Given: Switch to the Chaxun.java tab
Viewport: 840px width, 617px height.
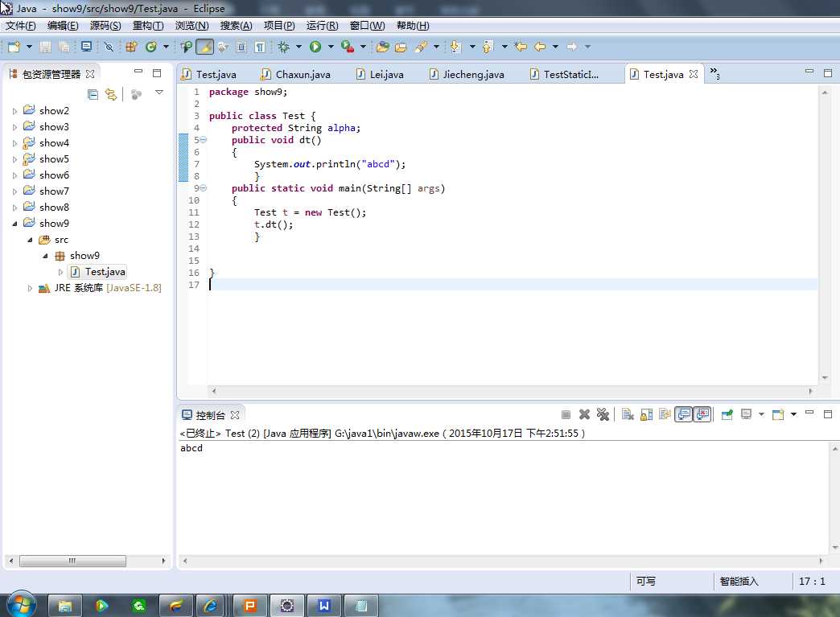Looking at the screenshot, I should pyautogui.click(x=296, y=75).
